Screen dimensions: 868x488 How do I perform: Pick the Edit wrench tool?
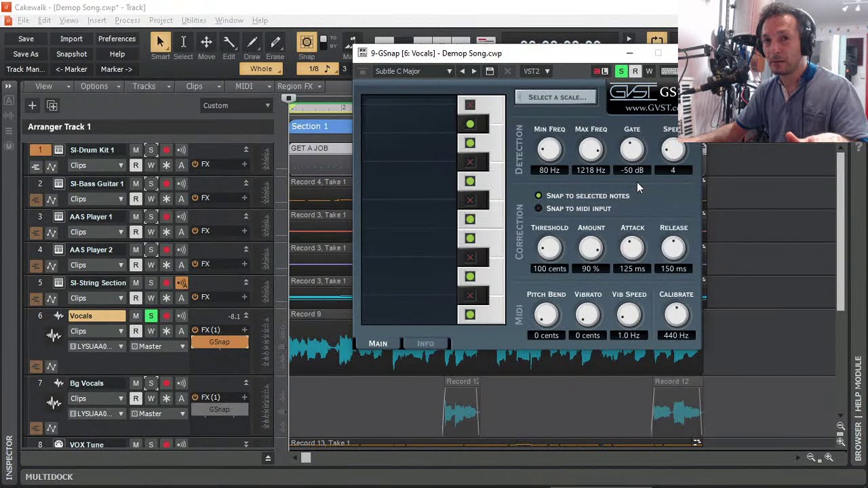pos(229,42)
